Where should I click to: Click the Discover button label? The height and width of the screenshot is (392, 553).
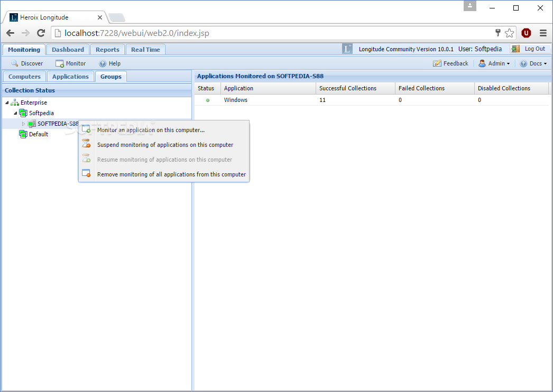pos(32,63)
